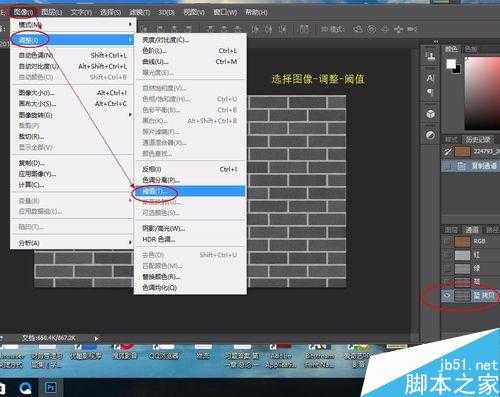This screenshot has height=397, width=500.
Task: Choose 自动色调(N) in the Image menu
Action: [x=72, y=55]
